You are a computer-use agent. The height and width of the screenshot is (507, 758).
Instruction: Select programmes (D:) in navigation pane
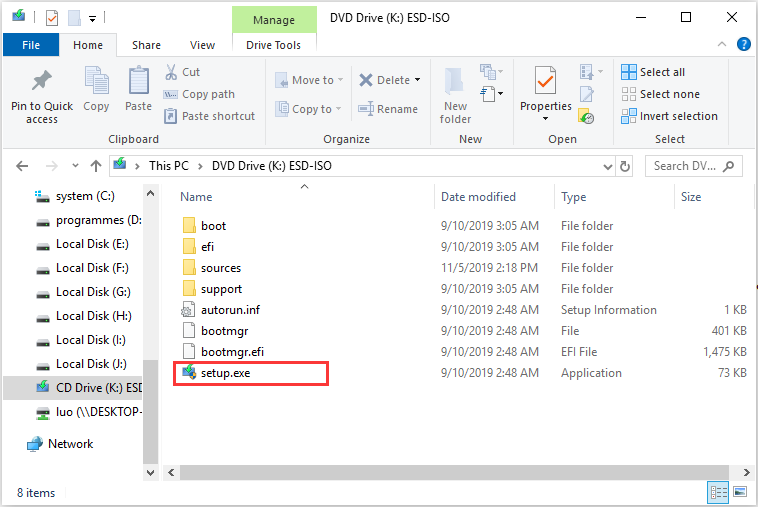[98, 220]
